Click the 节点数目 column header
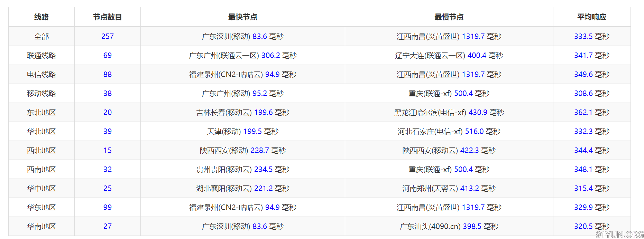The width and height of the screenshot is (644, 239). coord(108,17)
